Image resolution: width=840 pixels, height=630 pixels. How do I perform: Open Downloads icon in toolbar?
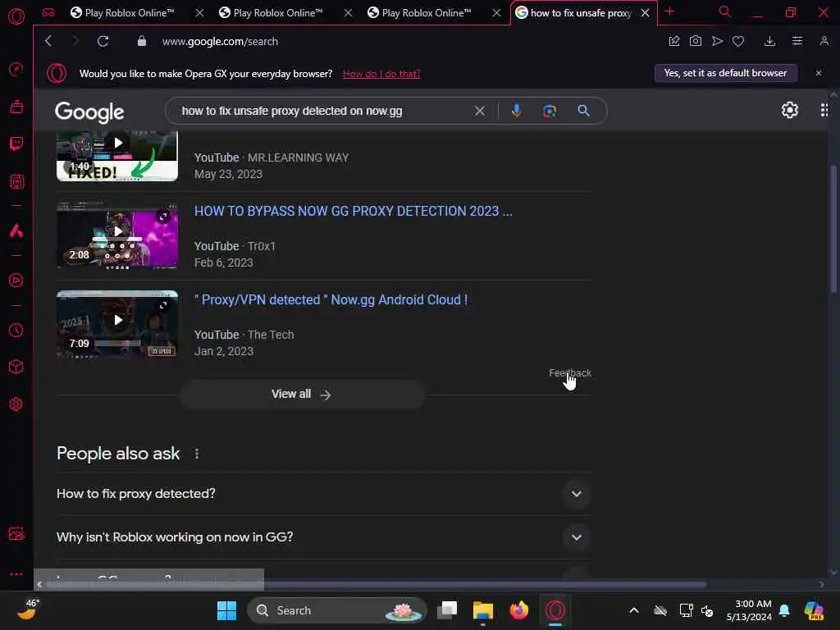[769, 41]
